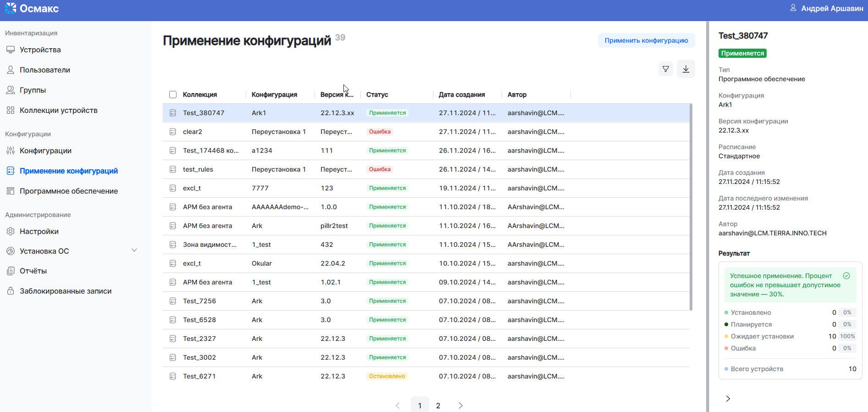This screenshot has width=868, height=412.
Task: Click the Применить конфигурацию button
Action: click(646, 40)
